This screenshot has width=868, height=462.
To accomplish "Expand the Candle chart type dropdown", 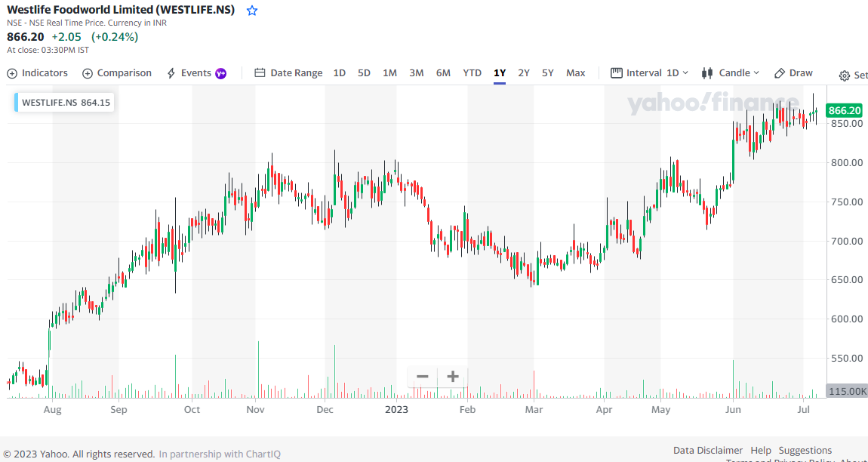I will (x=730, y=73).
